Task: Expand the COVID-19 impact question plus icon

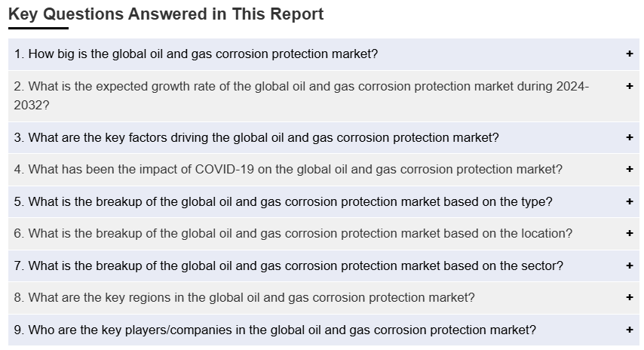Action: pos(629,169)
